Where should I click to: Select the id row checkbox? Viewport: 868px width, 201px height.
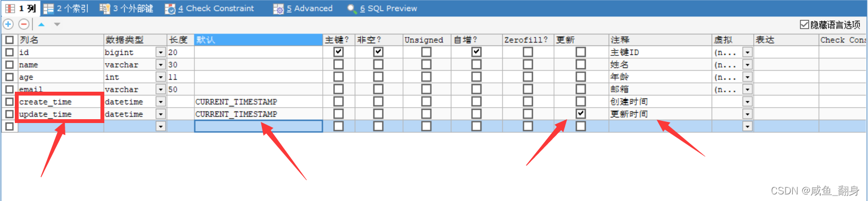9,52
